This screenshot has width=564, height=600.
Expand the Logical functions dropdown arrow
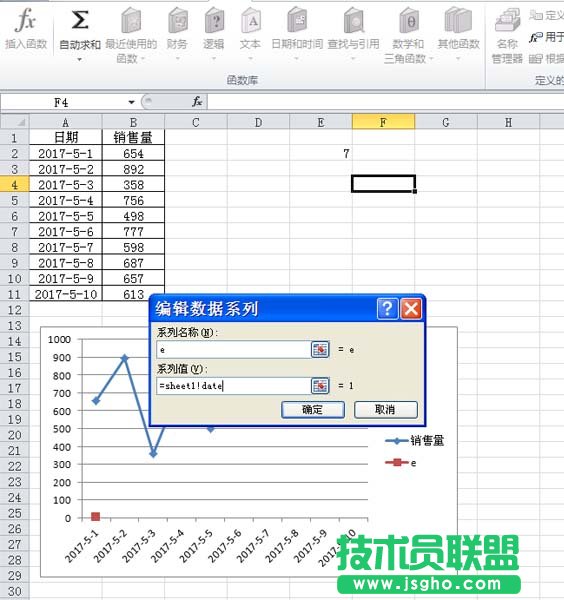(x=214, y=59)
